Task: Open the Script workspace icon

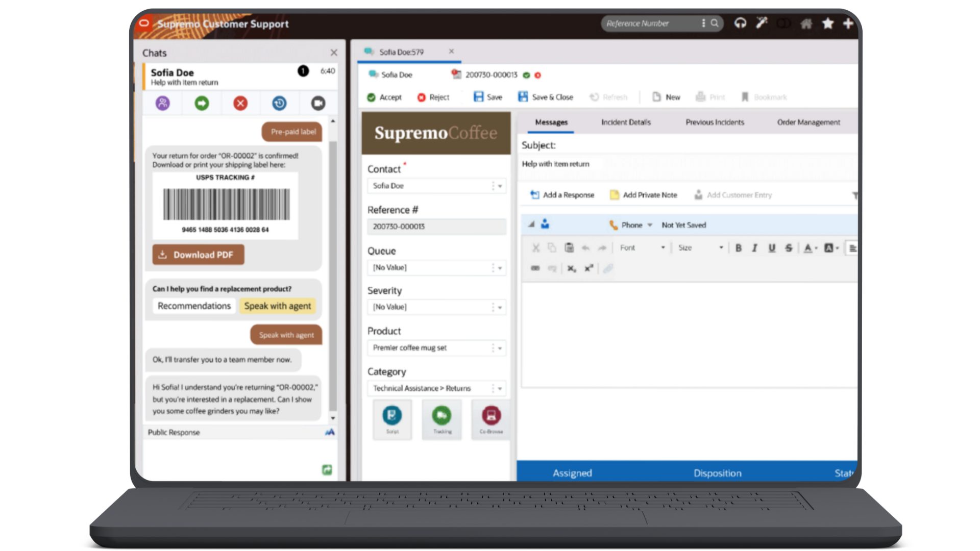Action: 392,419
